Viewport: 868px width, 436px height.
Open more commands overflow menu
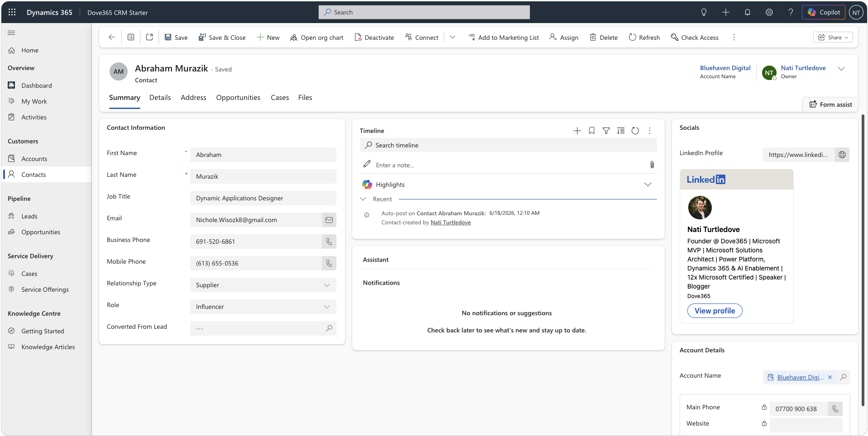tap(734, 37)
